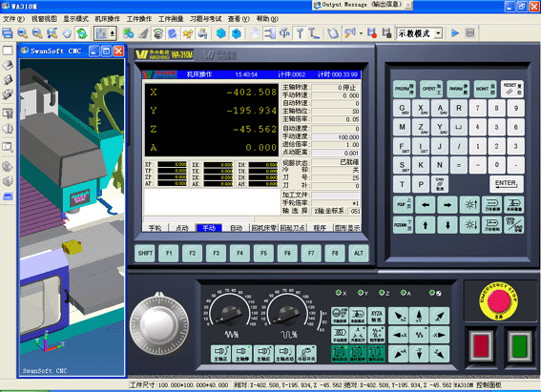Image resolution: width=541 pixels, height=392 pixels.
Task: Click the OPEN/SAVE key on keypad
Action: coord(514,225)
